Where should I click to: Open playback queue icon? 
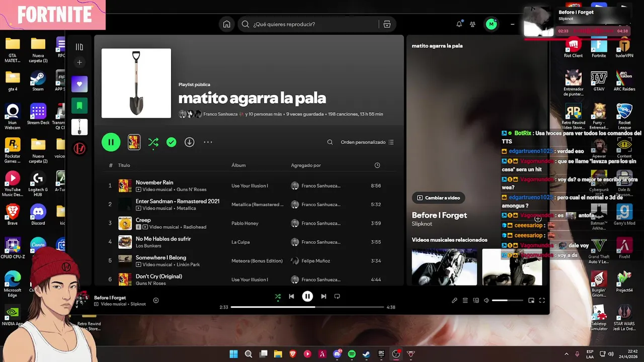coord(465,301)
